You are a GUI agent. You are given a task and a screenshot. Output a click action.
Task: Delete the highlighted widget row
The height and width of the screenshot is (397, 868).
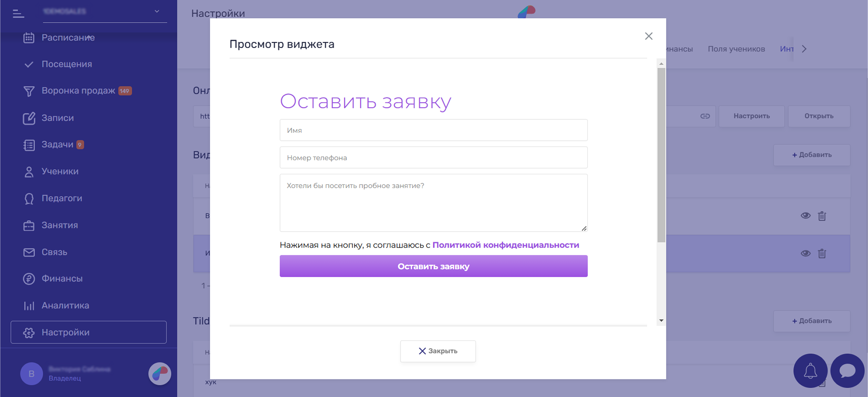(822, 253)
